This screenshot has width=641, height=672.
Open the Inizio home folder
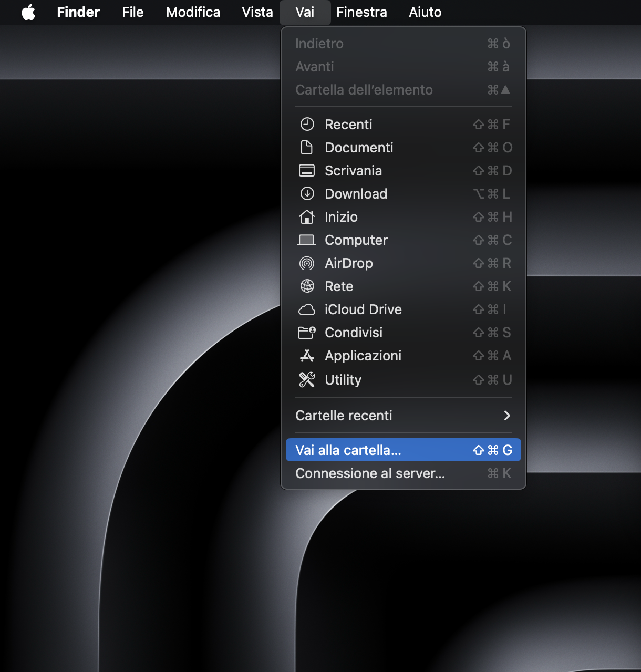pos(341,217)
